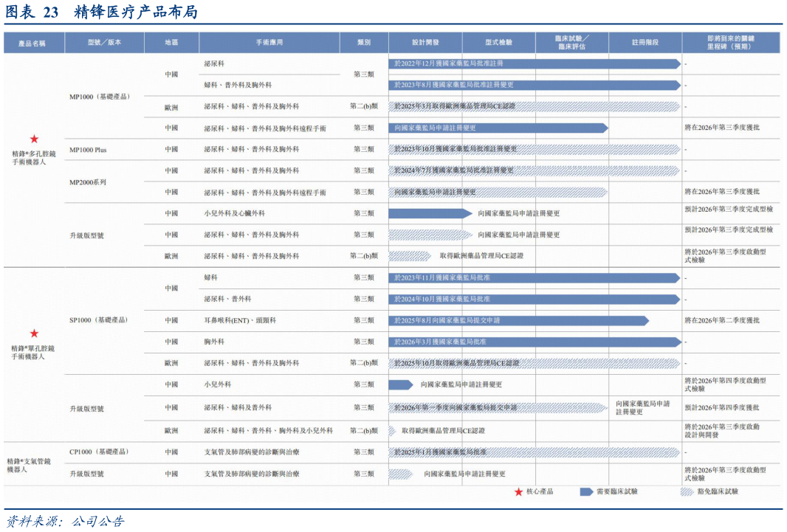Click the application cell 耳鼻喉科(ENT)、頭頸科
This screenshot has height=532, width=787.
click(x=240, y=320)
